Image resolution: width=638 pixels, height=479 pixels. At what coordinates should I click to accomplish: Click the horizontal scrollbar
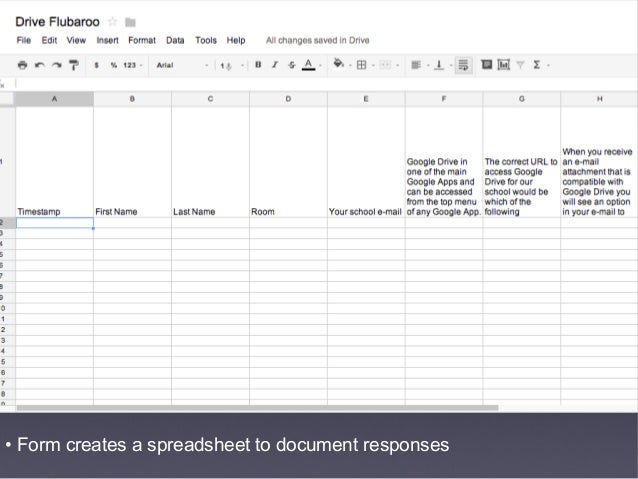[257, 408]
